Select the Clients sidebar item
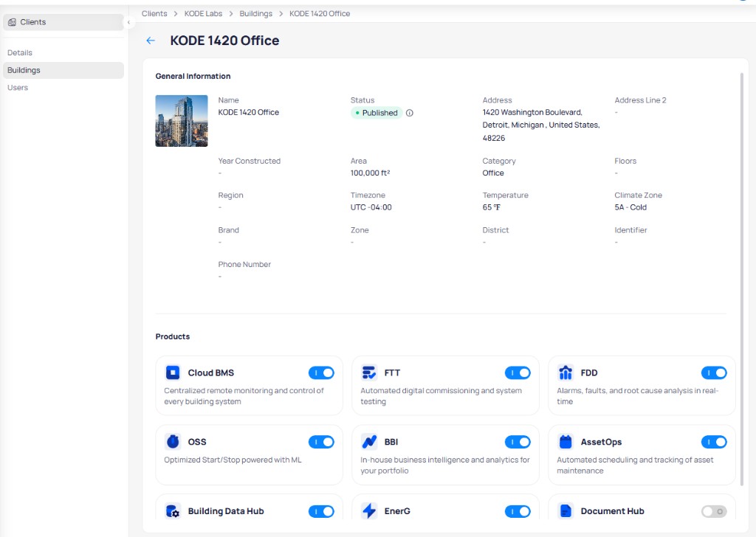The height and width of the screenshot is (537, 756). pos(63,22)
